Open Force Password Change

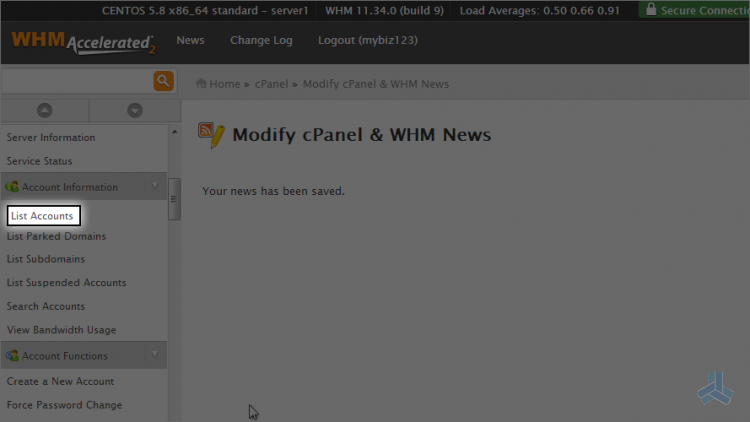(64, 405)
